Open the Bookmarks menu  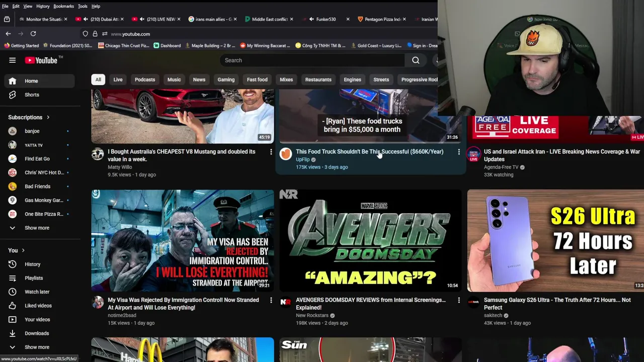click(x=63, y=6)
